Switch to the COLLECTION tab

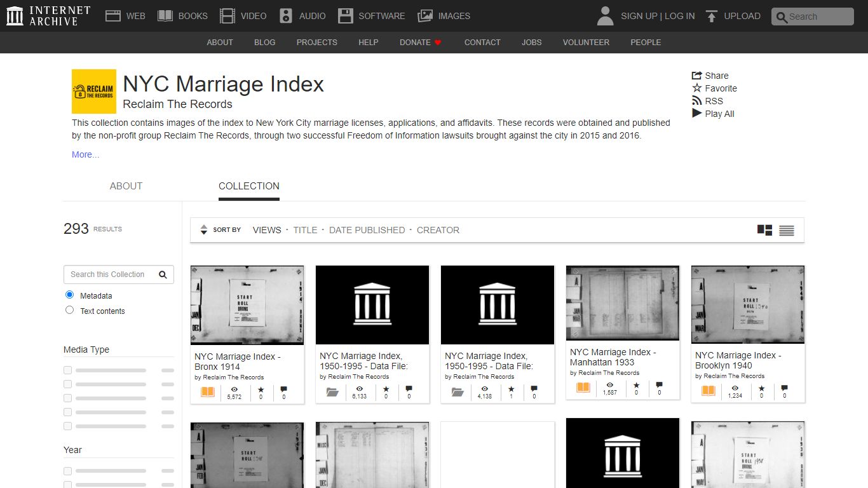(x=249, y=186)
